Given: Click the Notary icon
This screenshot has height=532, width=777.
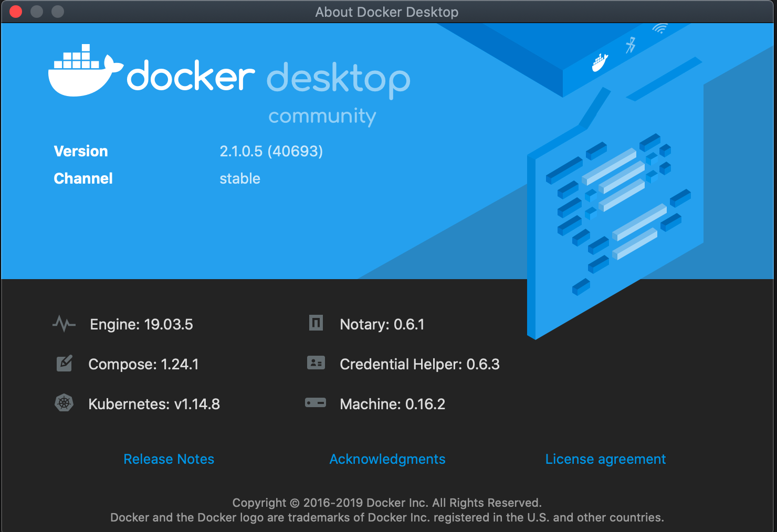Looking at the screenshot, I should pos(315,323).
